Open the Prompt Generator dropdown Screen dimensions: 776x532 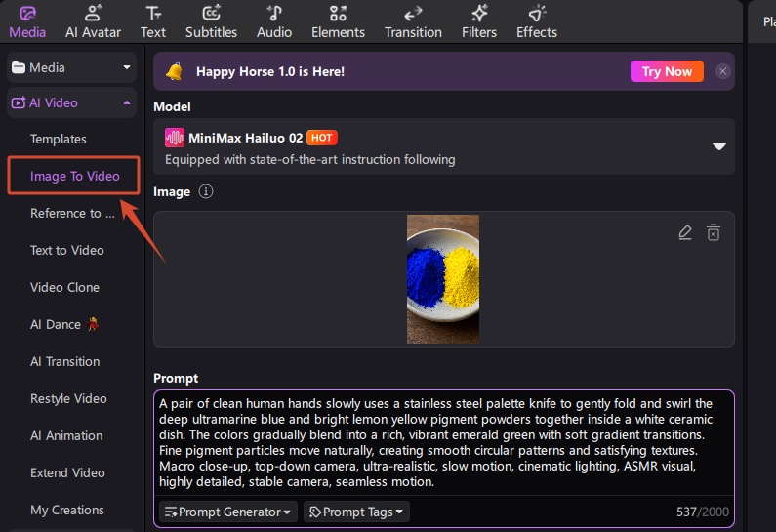click(x=228, y=512)
